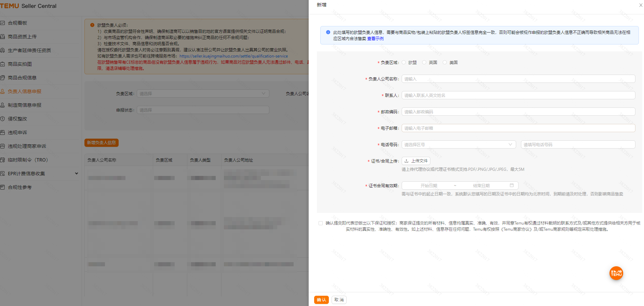644x306 pixels.
Task: Click the info icon in the notice banner
Action: (x=328, y=32)
